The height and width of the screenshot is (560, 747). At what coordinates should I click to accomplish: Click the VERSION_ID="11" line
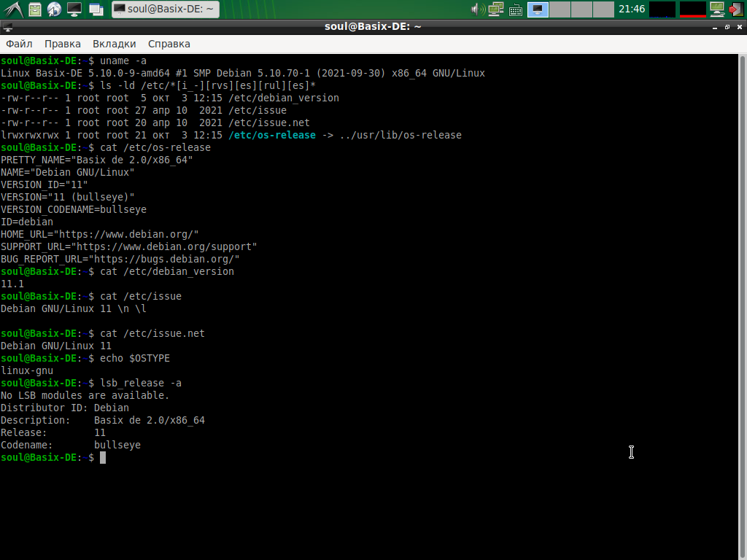[44, 184]
